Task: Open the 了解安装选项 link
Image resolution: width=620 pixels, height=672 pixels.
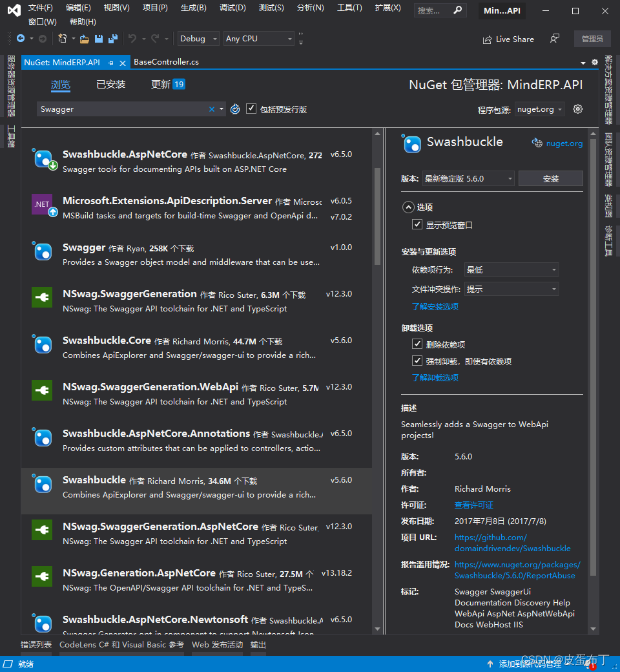Action: click(435, 306)
